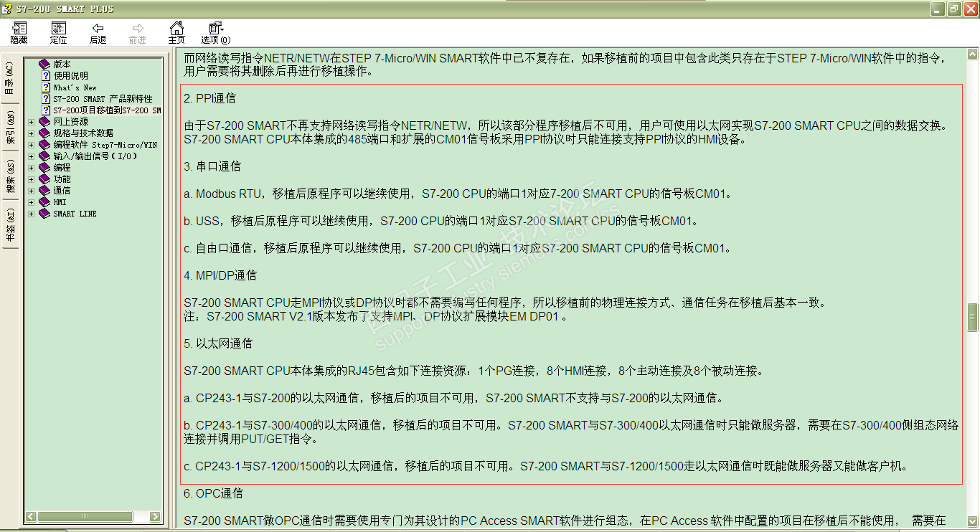Click the S7-200 SMART PLUS title bar icon
Viewport: 980px width, 532px height.
click(9, 9)
